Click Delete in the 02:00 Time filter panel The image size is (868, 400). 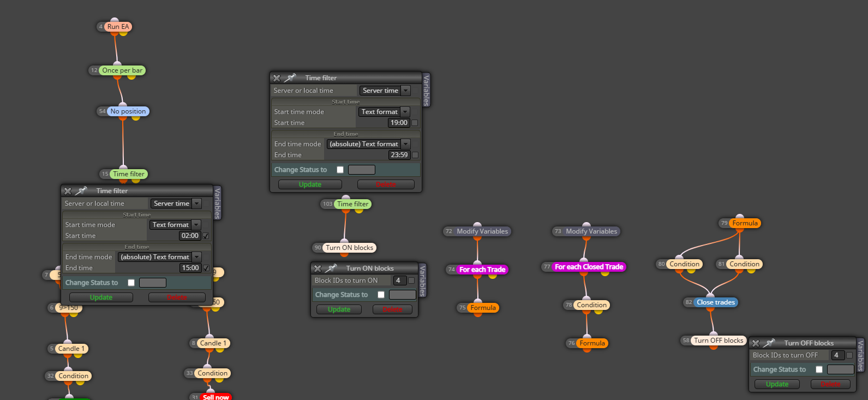(x=177, y=297)
